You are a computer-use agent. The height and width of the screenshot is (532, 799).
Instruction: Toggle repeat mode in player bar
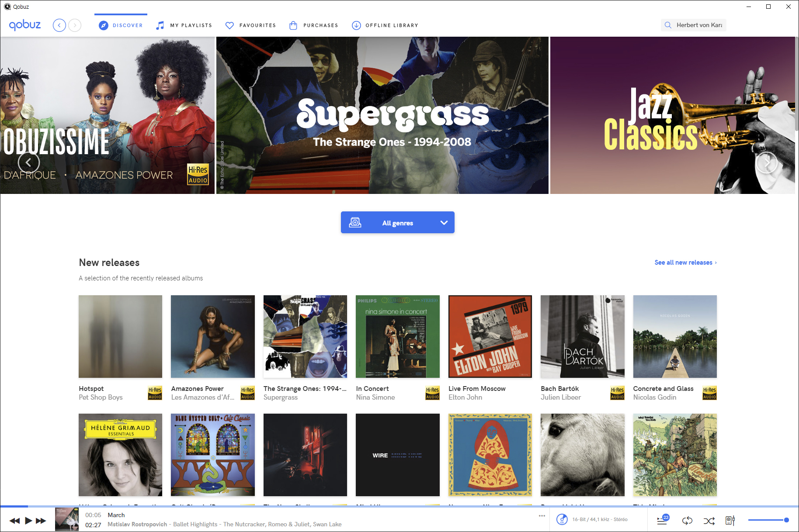coord(687,520)
